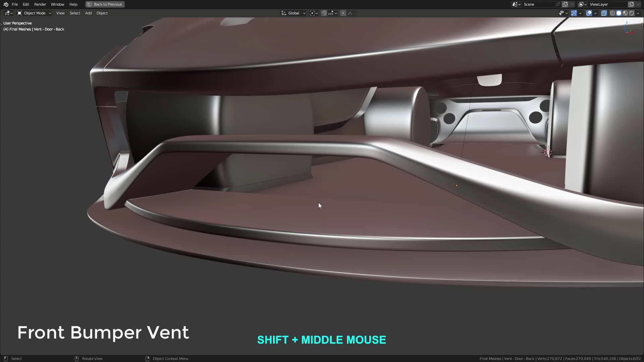Open the viewport Object menu
The width and height of the screenshot is (644, 362).
(x=102, y=13)
